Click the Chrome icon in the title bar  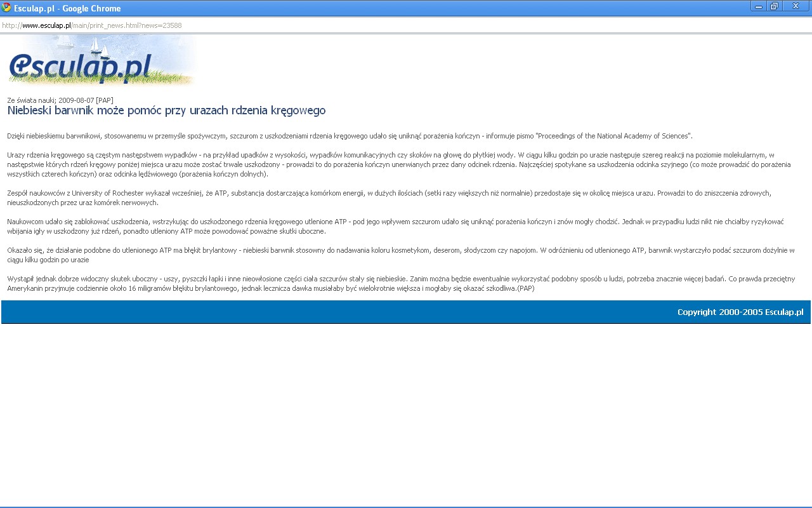pos(7,8)
